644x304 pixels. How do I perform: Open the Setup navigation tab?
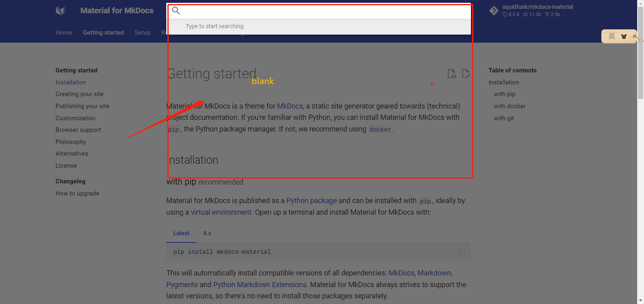[x=142, y=33]
